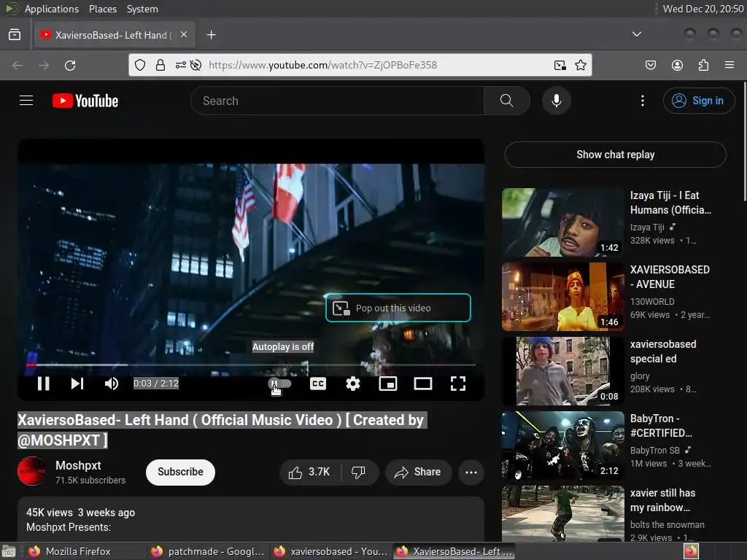Pause the video with the pause button
747x560 pixels.
click(x=43, y=384)
